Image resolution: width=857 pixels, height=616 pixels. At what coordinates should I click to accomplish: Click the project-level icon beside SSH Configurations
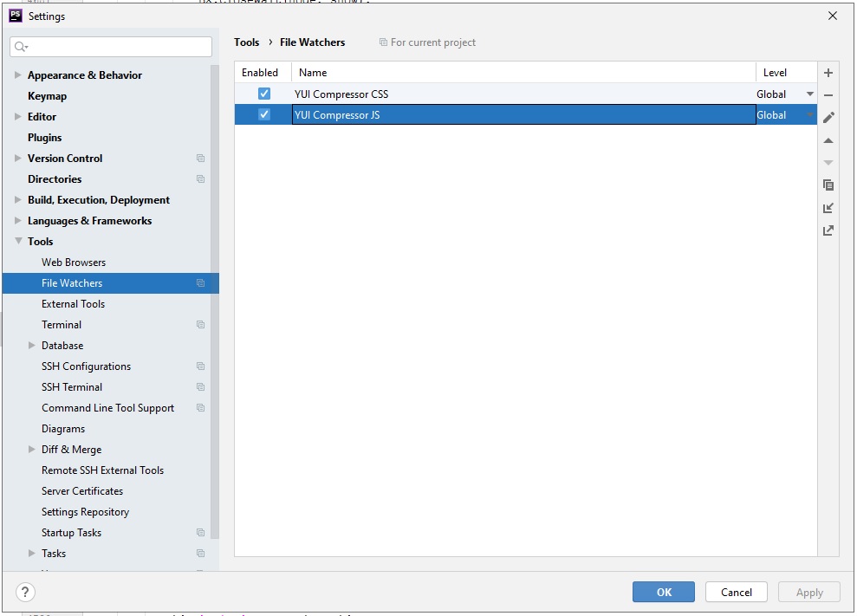(200, 366)
